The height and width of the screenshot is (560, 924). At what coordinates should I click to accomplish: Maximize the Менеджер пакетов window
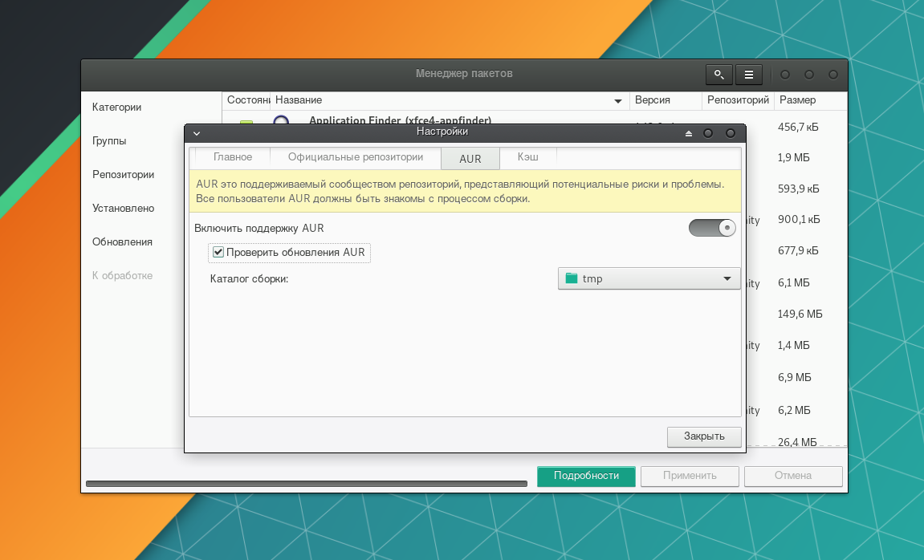tap(809, 75)
